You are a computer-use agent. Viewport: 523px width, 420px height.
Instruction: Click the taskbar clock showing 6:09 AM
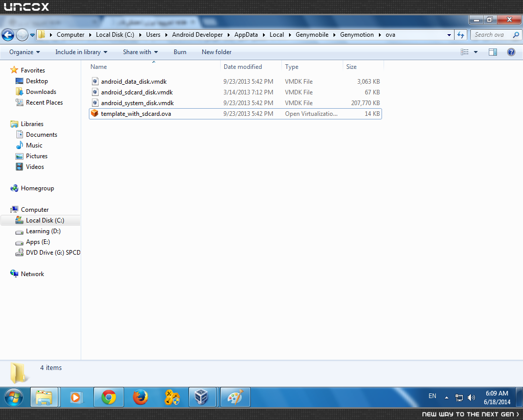tap(497, 398)
